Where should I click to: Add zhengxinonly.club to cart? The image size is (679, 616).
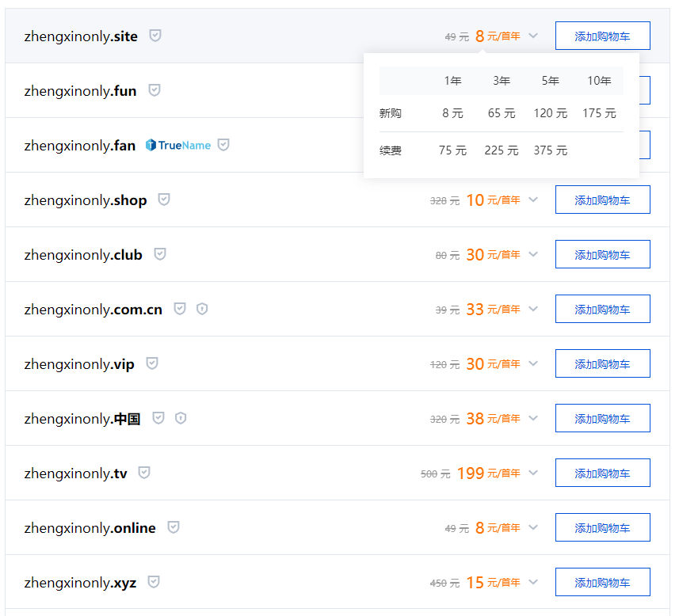[602, 254]
